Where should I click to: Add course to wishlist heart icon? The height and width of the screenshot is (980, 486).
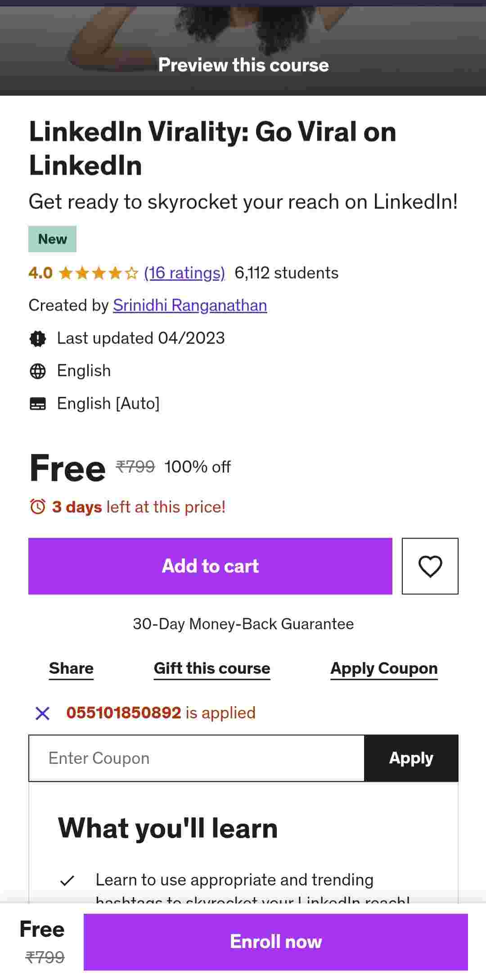(430, 566)
